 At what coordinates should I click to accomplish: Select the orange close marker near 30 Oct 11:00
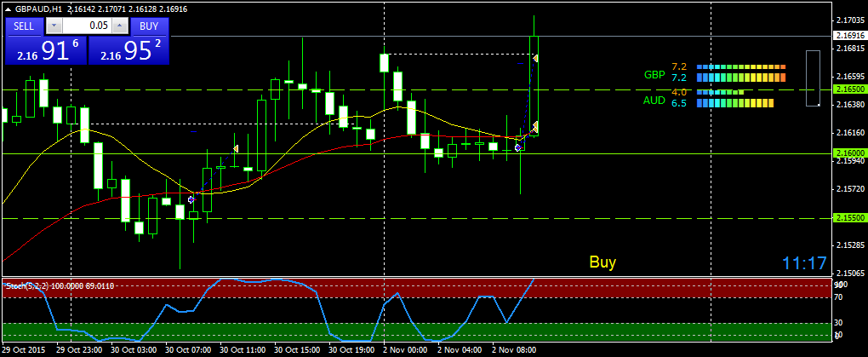236,148
